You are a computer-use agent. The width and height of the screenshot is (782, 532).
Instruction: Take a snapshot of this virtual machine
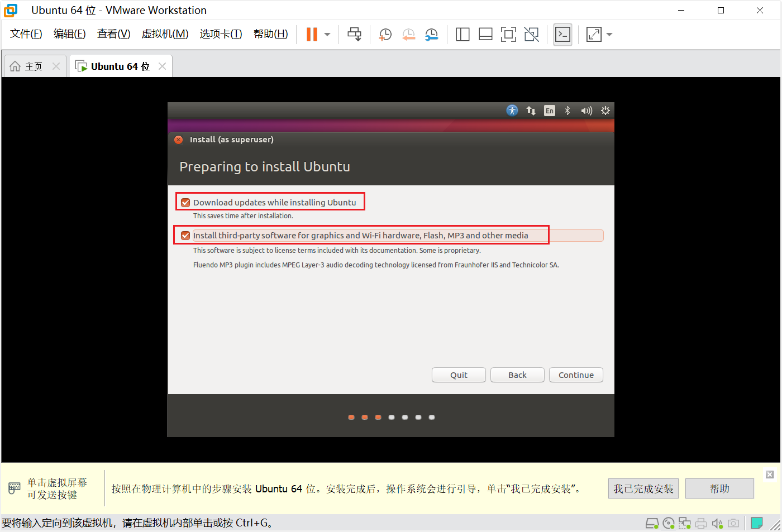coord(385,35)
